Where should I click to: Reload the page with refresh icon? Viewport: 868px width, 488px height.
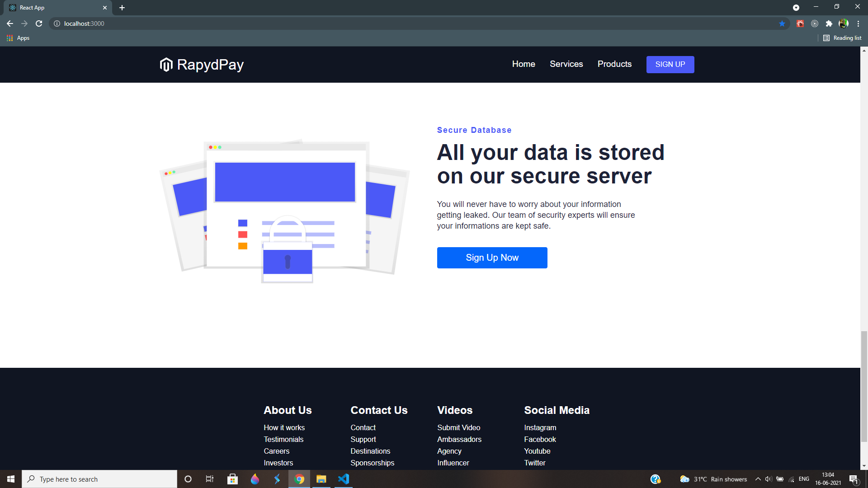point(39,23)
